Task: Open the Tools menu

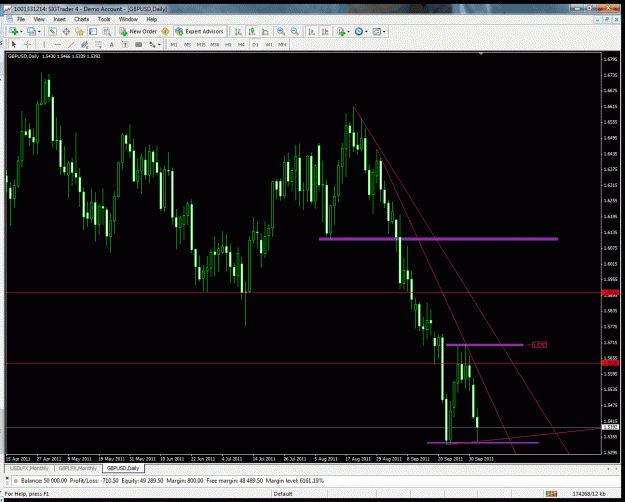Action: (x=104, y=19)
